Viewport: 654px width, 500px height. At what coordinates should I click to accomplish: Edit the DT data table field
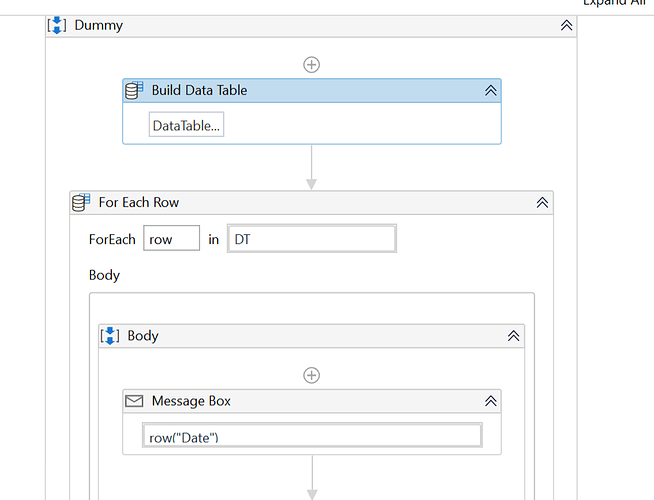tap(312, 239)
